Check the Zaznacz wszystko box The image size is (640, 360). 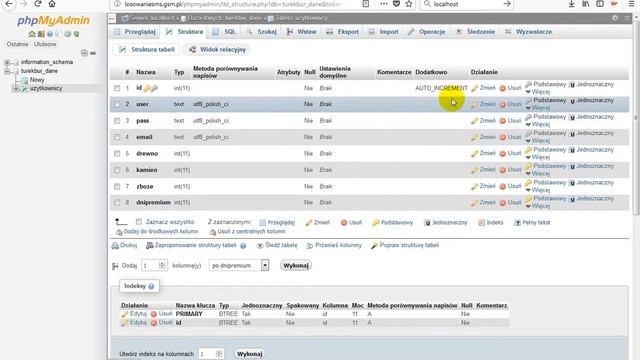[x=139, y=222]
